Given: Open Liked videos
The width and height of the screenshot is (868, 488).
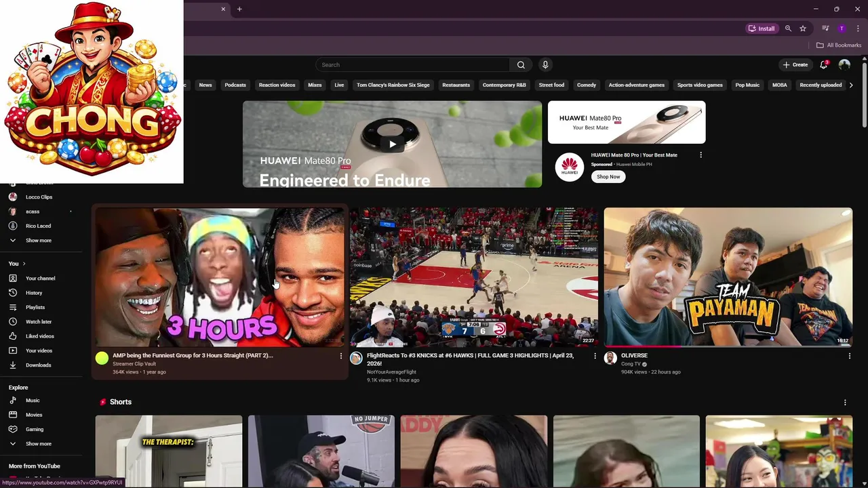Looking at the screenshot, I should coord(41,336).
